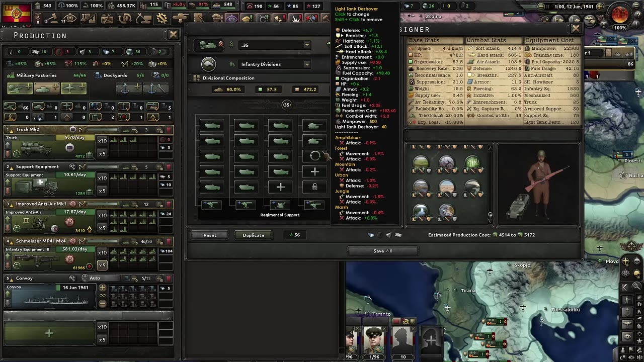Click the large plus on the empty production line
The height and width of the screenshot is (362, 644).
[x=49, y=333]
